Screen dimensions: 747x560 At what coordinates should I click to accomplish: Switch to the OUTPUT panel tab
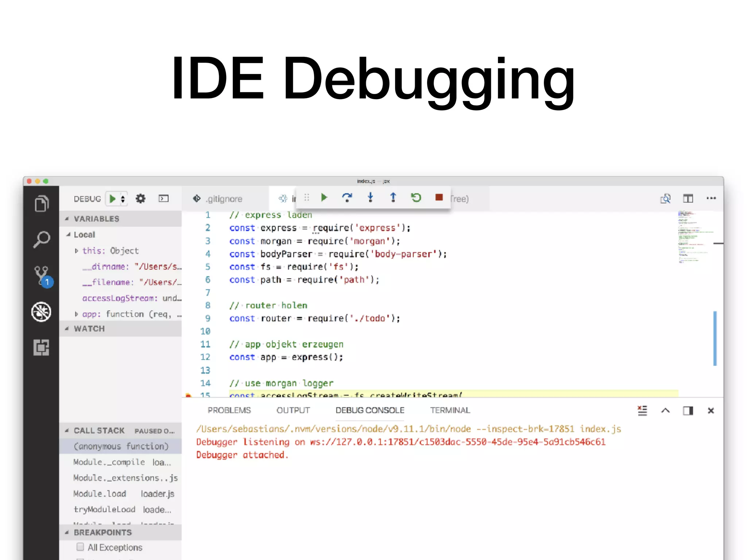coord(293,411)
